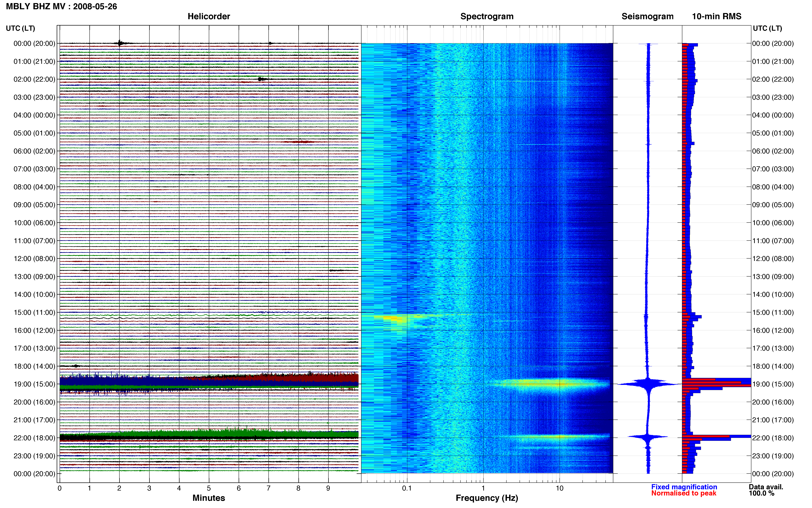The image size is (812, 508).
Task: Click left time label '13:00 (09:00)'
Action: pos(34,277)
